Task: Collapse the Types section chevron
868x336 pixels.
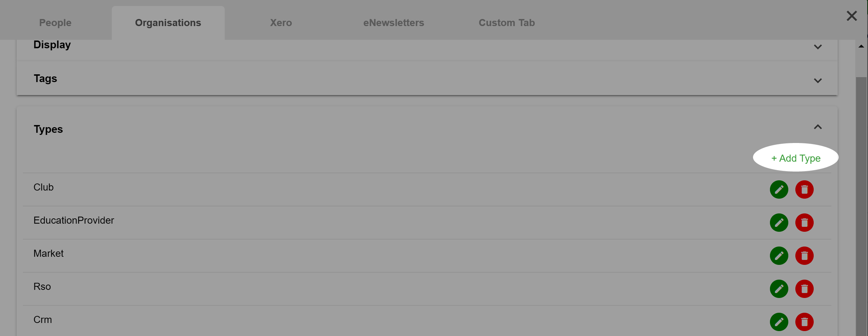Action: tap(818, 127)
